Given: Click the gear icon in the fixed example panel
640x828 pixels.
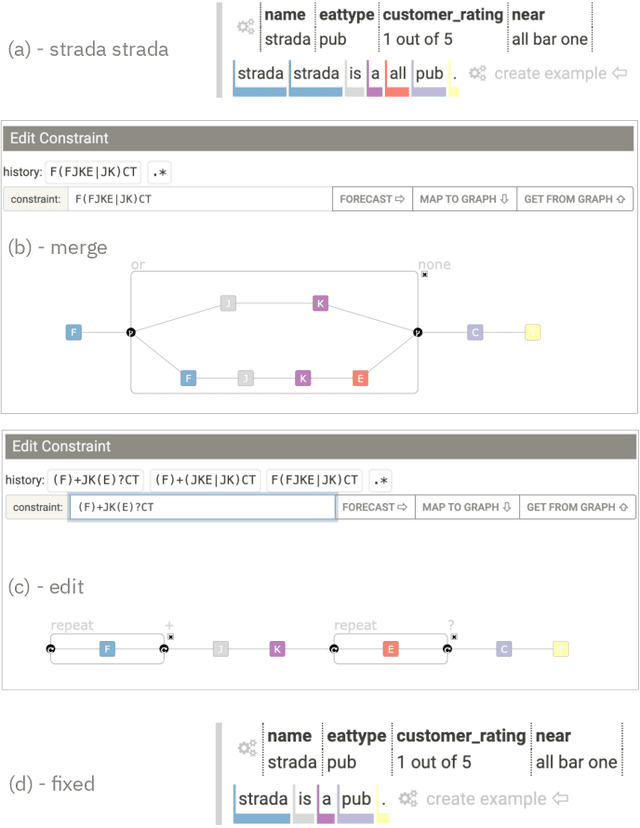Looking at the screenshot, I should (x=246, y=748).
